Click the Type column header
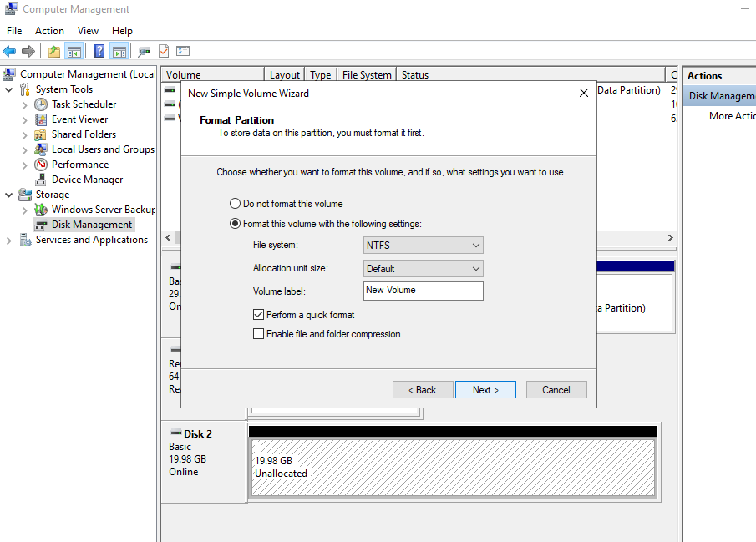Image resolution: width=756 pixels, height=542 pixels. point(321,74)
